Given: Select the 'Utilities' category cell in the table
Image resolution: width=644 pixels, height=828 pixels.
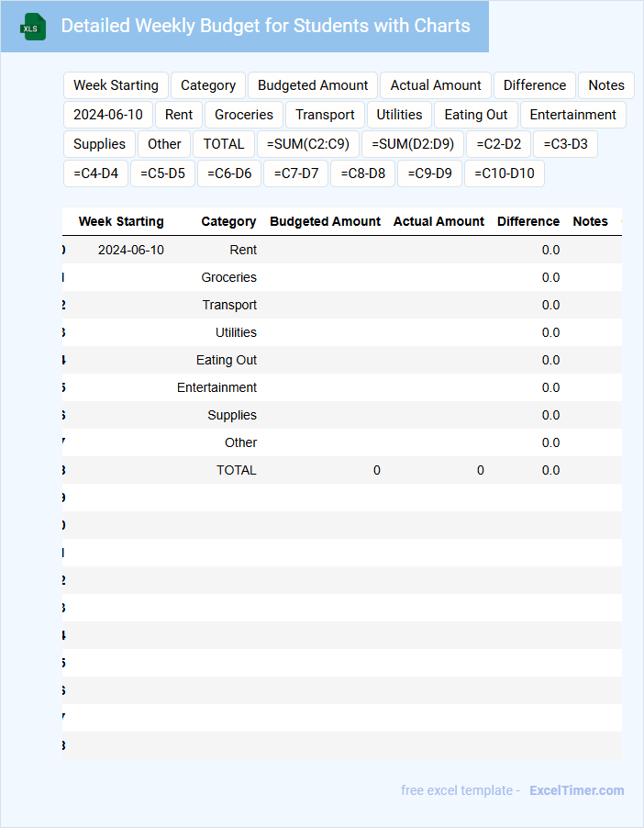Looking at the screenshot, I should pyautogui.click(x=236, y=332).
